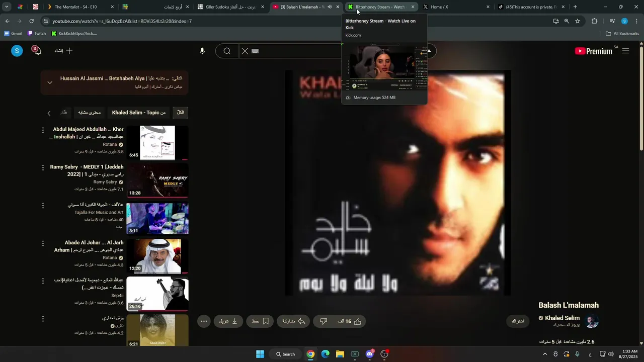Select the 'الكل' filter chip

[181, 113]
